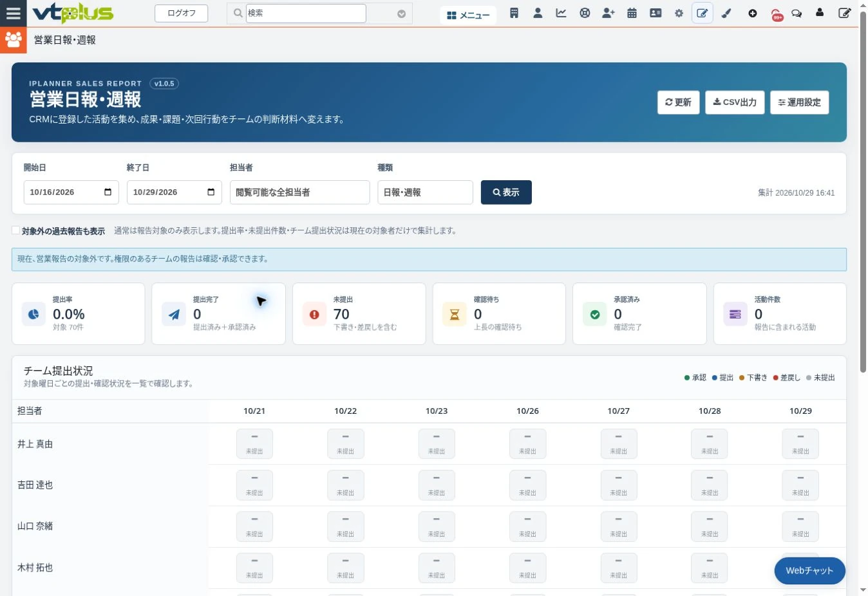Click the 10/26 column header
The width and height of the screenshot is (868, 596).
click(527, 411)
